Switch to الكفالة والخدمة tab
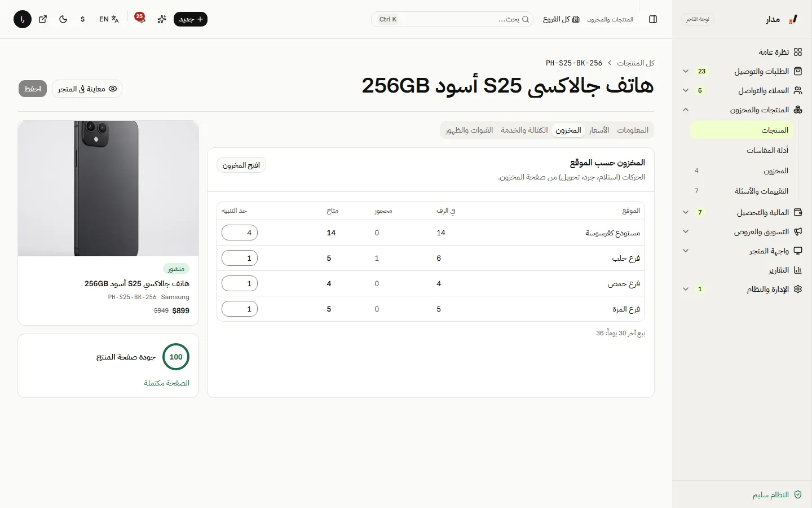 524,130
